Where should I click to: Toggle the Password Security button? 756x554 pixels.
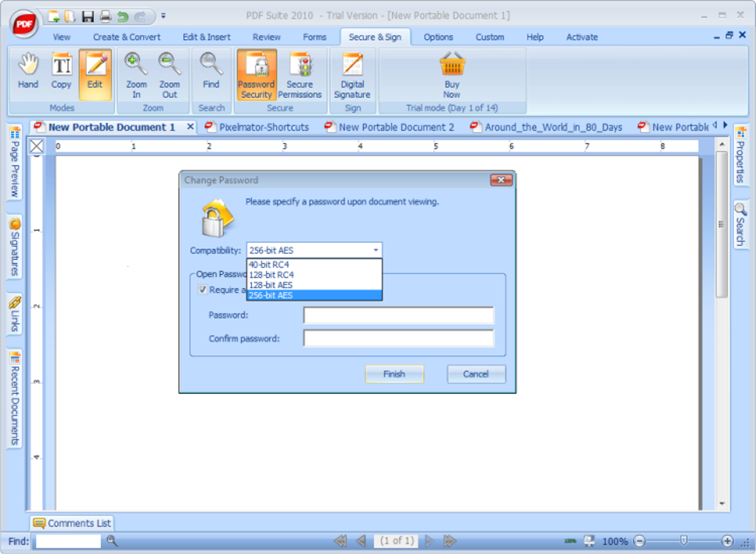[257, 74]
